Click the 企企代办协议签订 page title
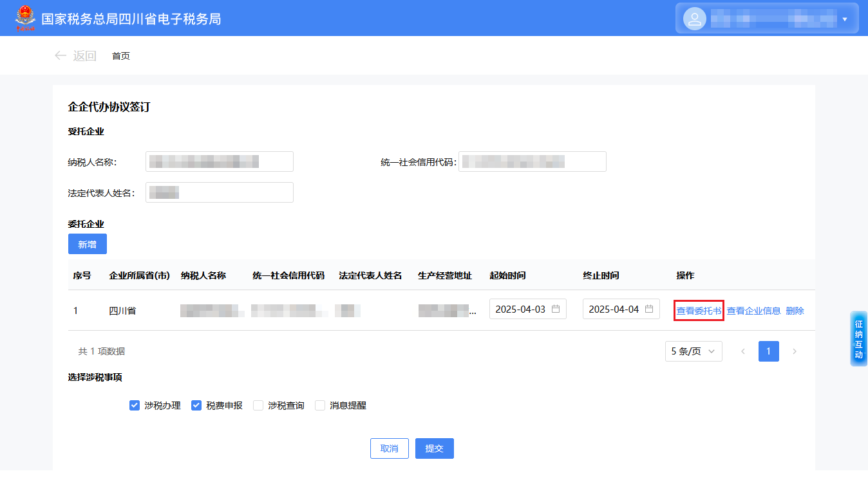The image size is (868, 480). (x=109, y=107)
